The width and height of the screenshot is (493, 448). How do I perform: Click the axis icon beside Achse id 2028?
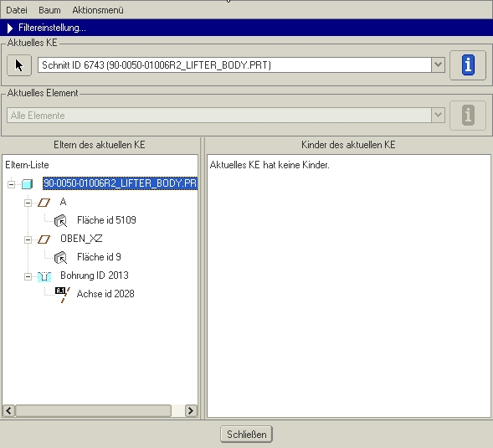point(63,295)
